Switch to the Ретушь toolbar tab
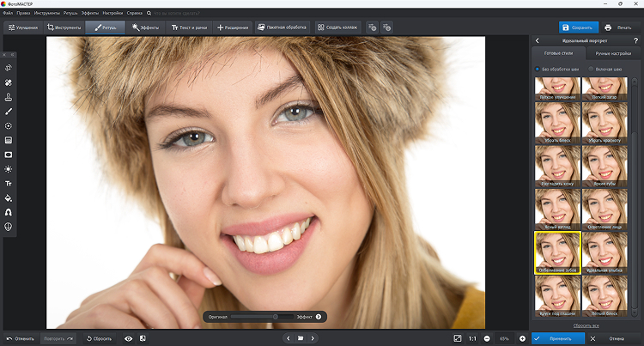The height and width of the screenshot is (346, 644). tap(105, 27)
